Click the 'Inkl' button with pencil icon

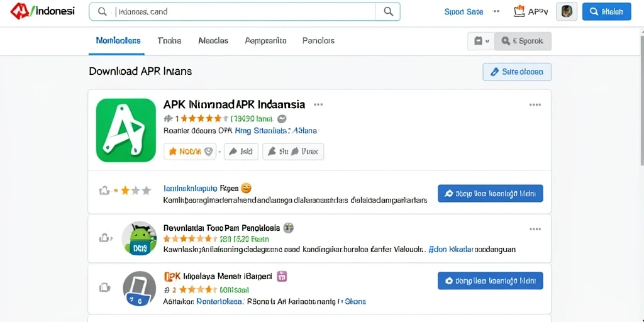tap(241, 152)
